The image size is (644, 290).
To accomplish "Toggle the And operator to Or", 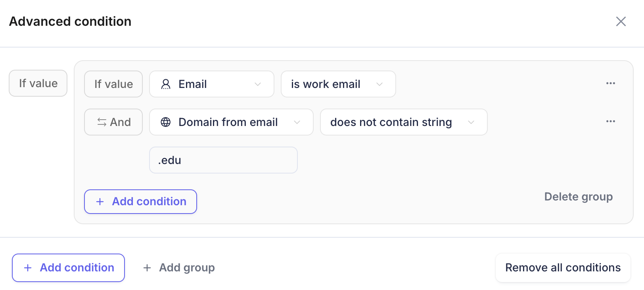I will tap(113, 122).
